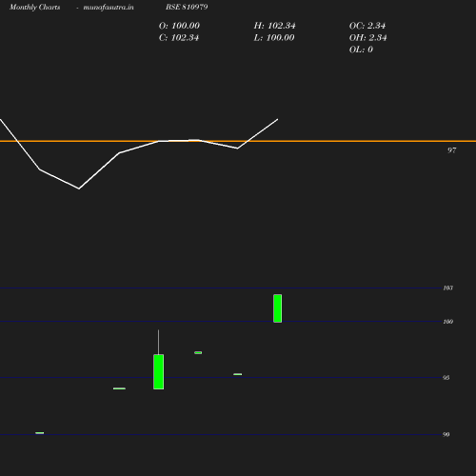This screenshot has width=476, height=476.
Task: Select the O: 100.00 open value
Action: tap(179, 26)
